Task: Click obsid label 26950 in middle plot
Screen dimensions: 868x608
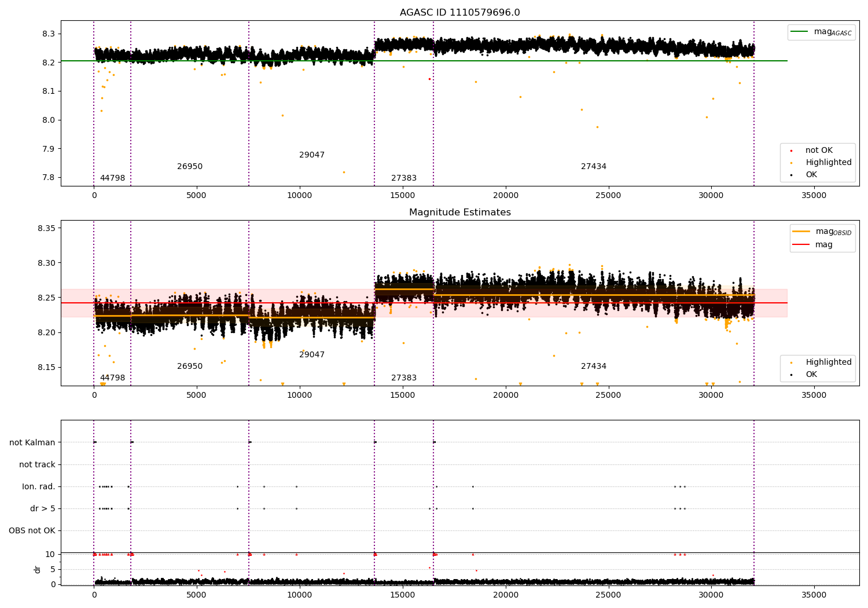Action: pos(190,367)
